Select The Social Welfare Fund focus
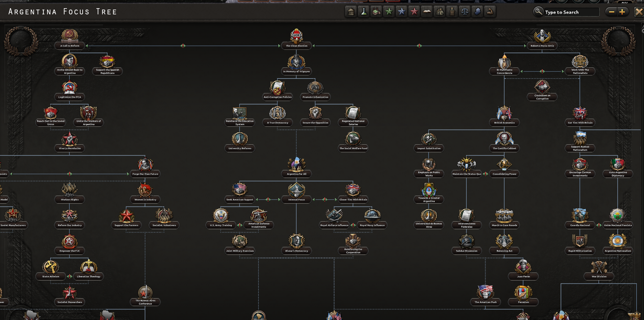The height and width of the screenshot is (320, 644). (353, 142)
